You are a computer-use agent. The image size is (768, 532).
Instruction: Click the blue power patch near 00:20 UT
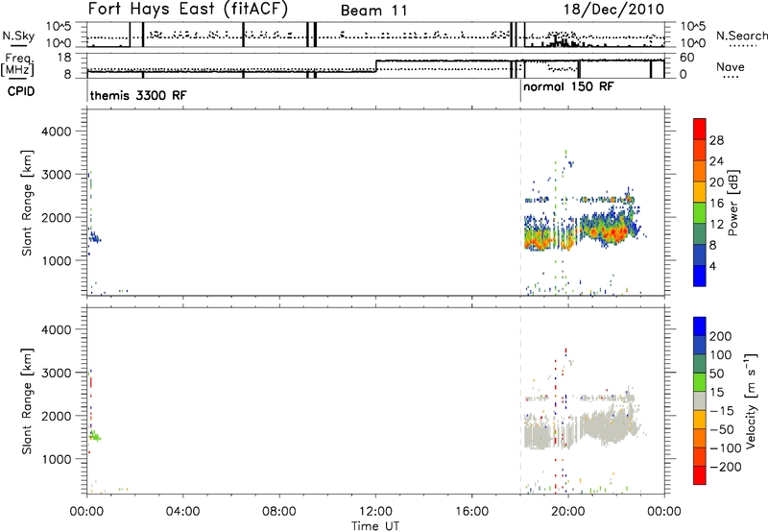point(94,238)
